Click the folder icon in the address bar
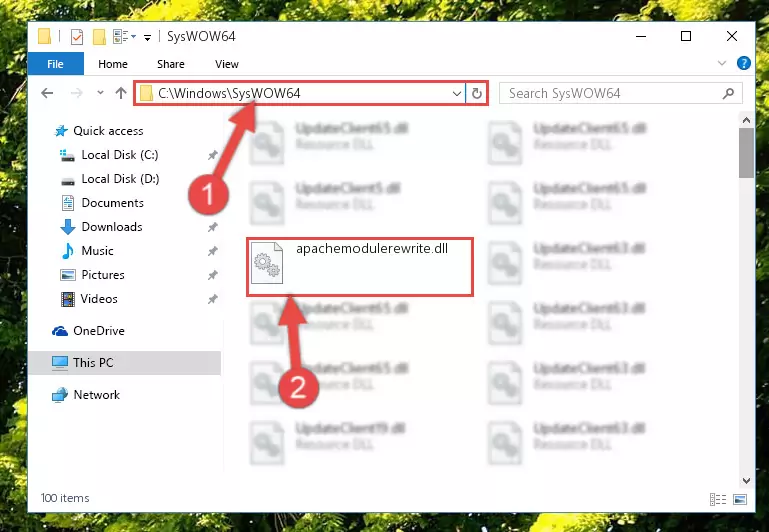 pos(146,93)
